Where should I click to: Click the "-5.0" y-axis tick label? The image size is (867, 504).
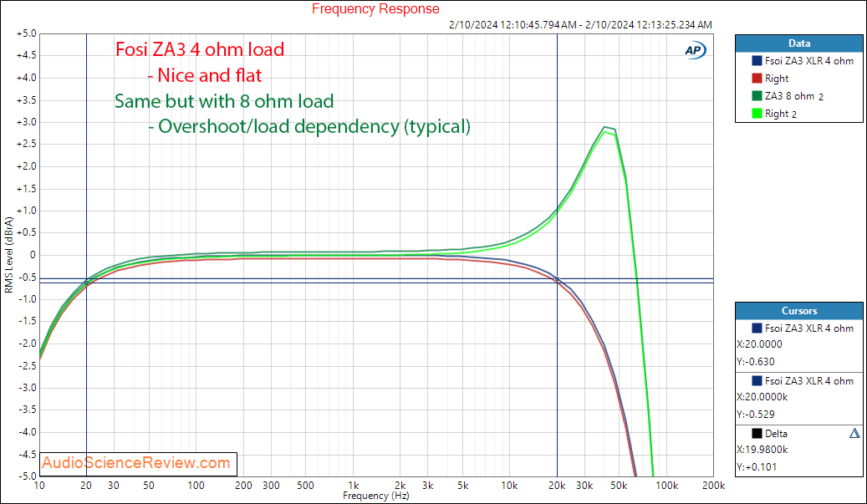pos(27,476)
